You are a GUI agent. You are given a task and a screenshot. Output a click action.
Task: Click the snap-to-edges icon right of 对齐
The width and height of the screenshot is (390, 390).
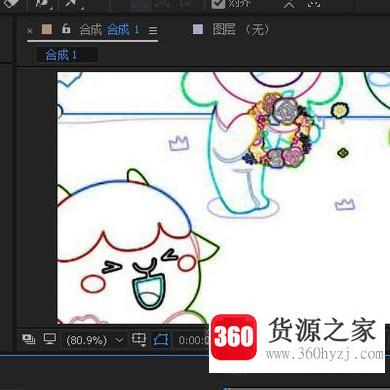click(289, 3)
